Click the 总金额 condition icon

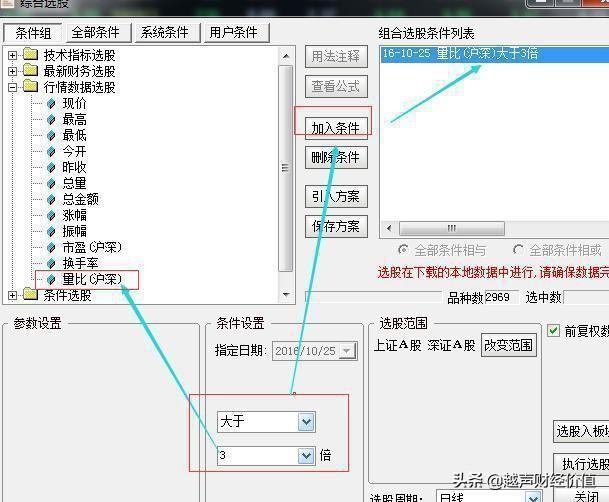51,199
